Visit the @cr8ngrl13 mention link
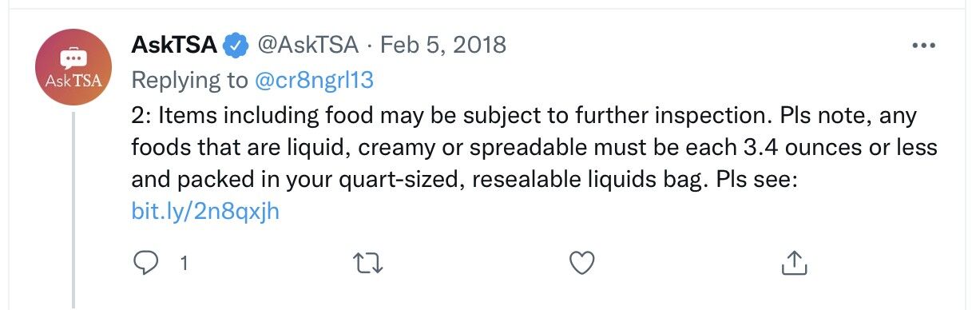This screenshot has width=980, height=310. [x=314, y=80]
